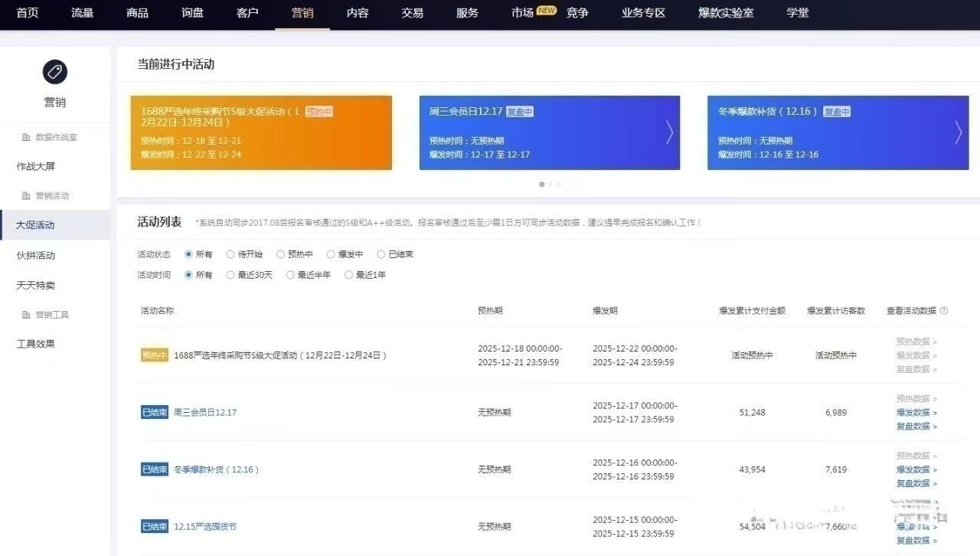Open the 12.15严选囤货节 activity link
Screen dimensions: 980x556
[205, 527]
